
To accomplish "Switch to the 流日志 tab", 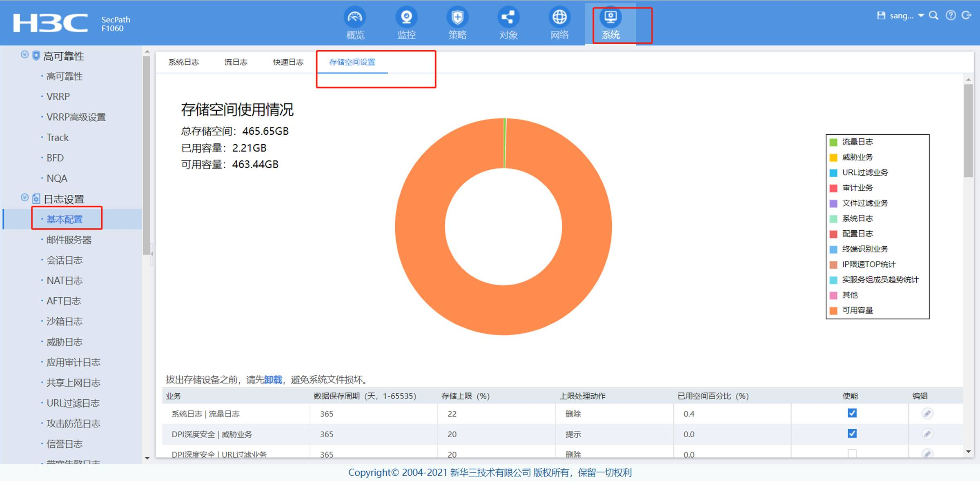I will [x=236, y=62].
